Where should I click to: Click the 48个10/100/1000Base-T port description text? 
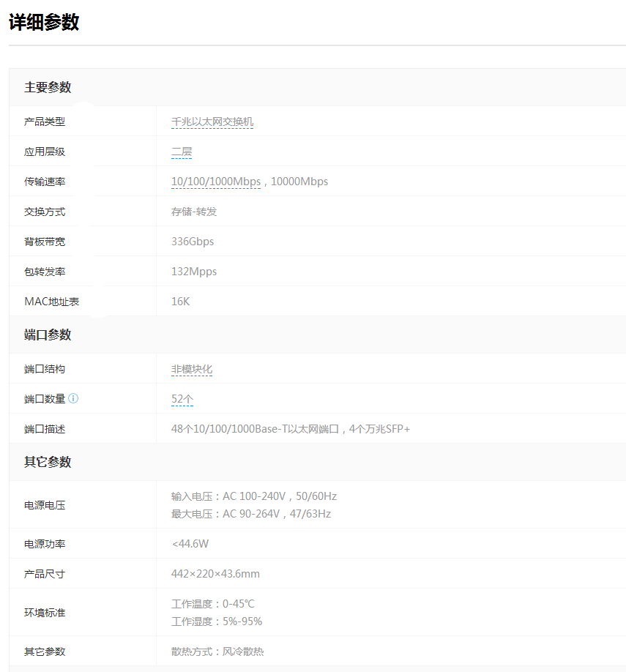pos(291,429)
